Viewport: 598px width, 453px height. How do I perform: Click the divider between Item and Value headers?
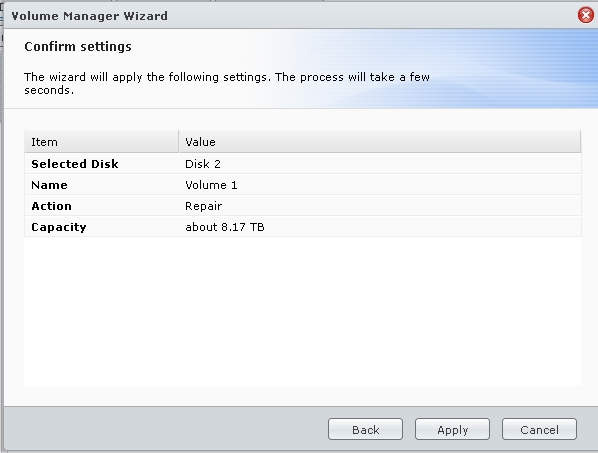pyautogui.click(x=178, y=142)
